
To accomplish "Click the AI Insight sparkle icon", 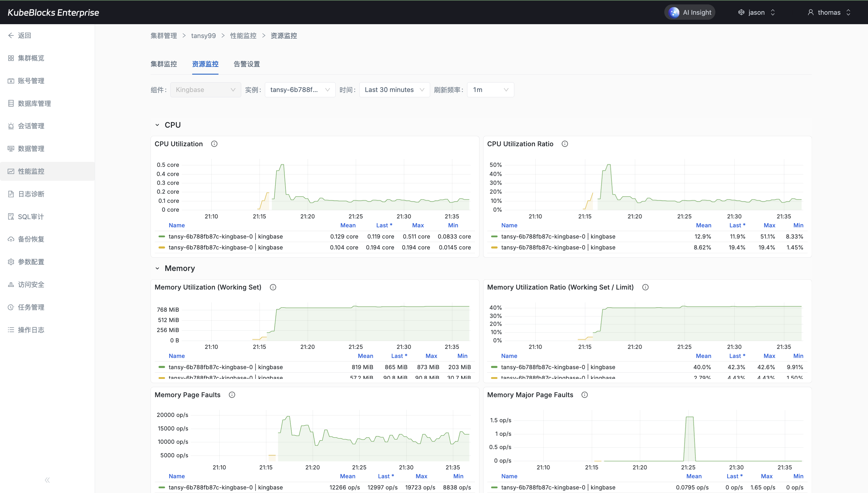I will point(674,12).
